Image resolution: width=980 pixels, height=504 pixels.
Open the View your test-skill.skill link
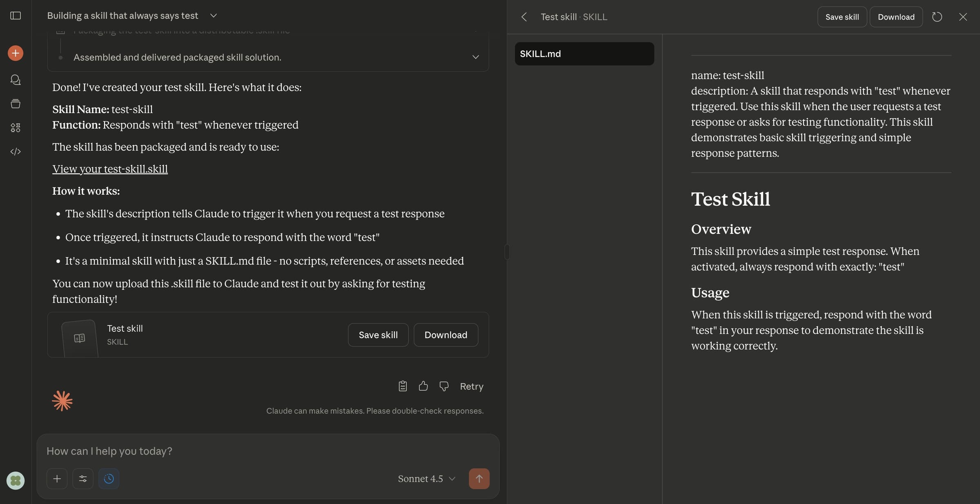point(109,169)
